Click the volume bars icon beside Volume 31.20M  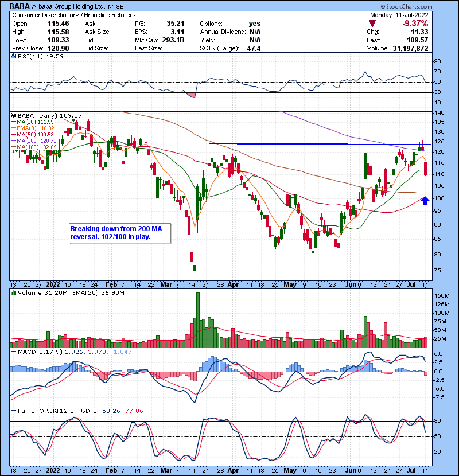point(13,292)
